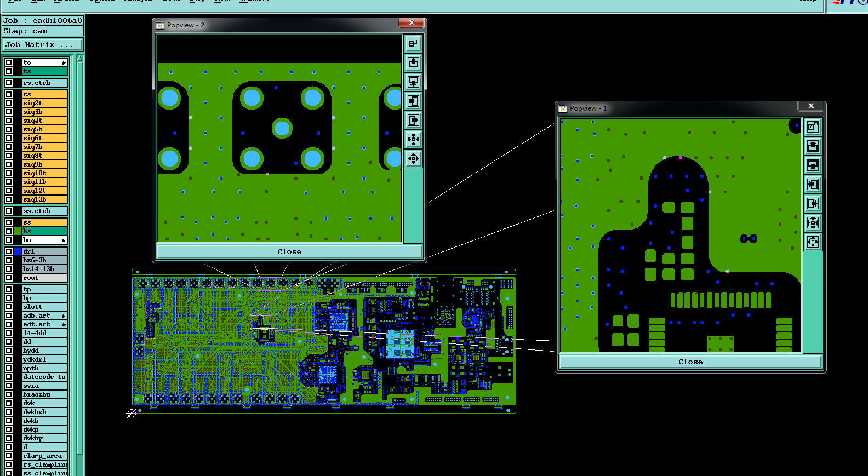
Task: Click Close button in Popview - 1
Action: coord(690,362)
